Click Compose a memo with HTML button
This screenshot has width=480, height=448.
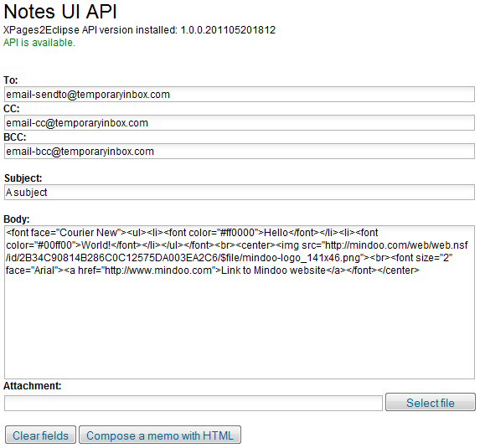(160, 435)
